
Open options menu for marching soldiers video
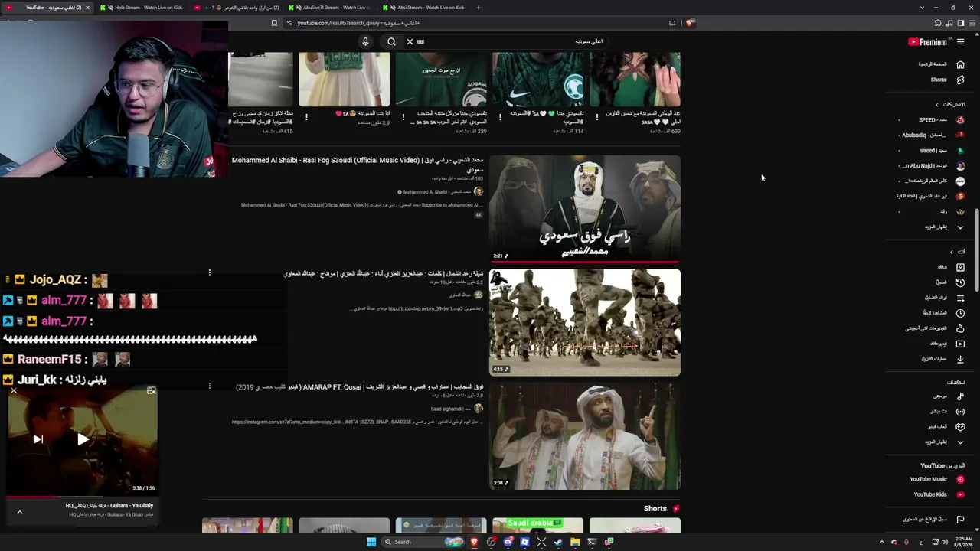[209, 272]
